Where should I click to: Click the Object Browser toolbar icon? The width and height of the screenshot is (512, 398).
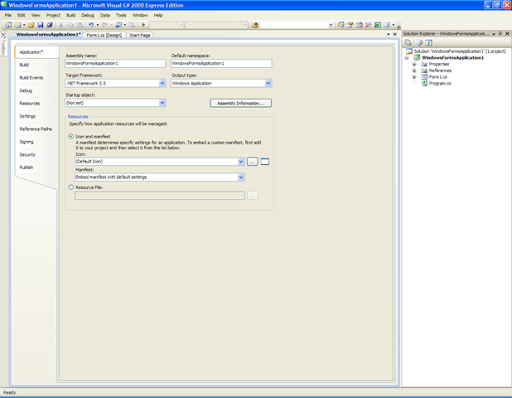359,25
